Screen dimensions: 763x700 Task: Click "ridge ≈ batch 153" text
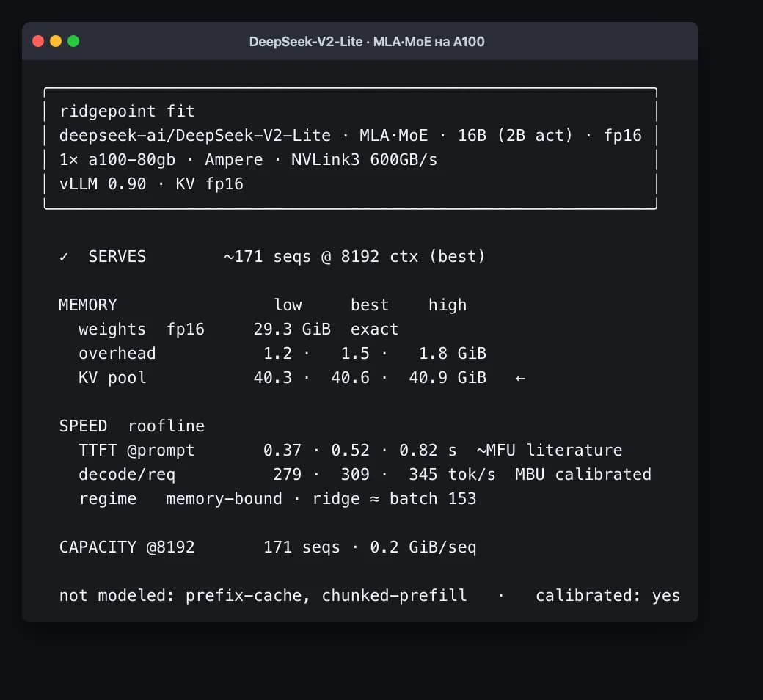point(394,499)
